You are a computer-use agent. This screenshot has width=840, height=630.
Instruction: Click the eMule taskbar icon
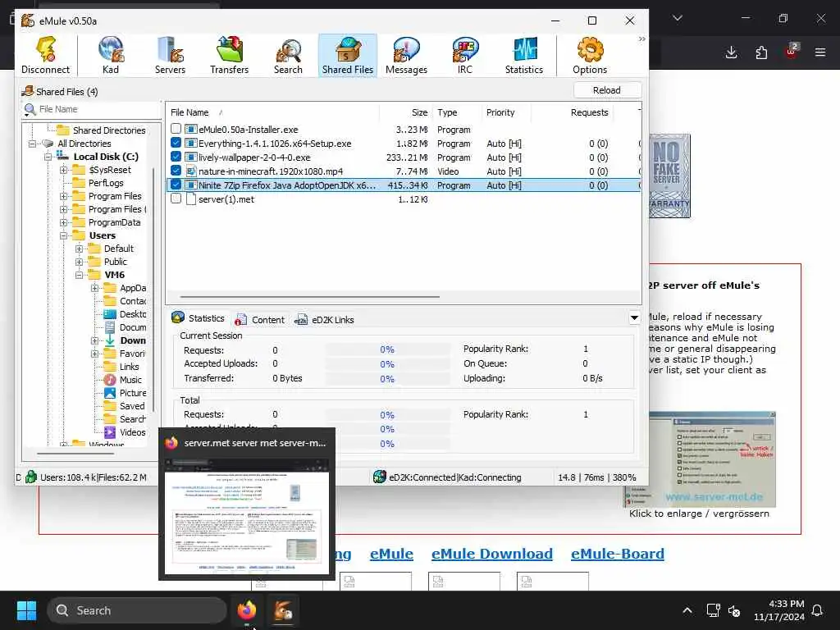click(x=283, y=610)
